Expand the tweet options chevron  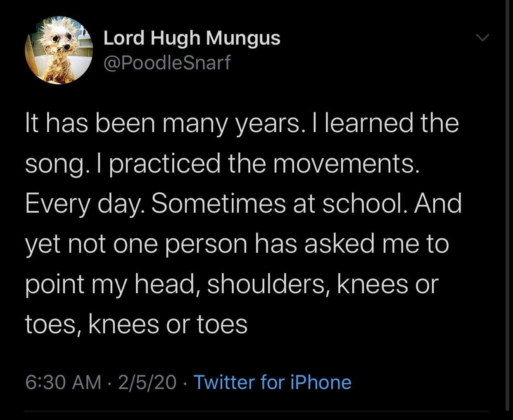coord(482,38)
